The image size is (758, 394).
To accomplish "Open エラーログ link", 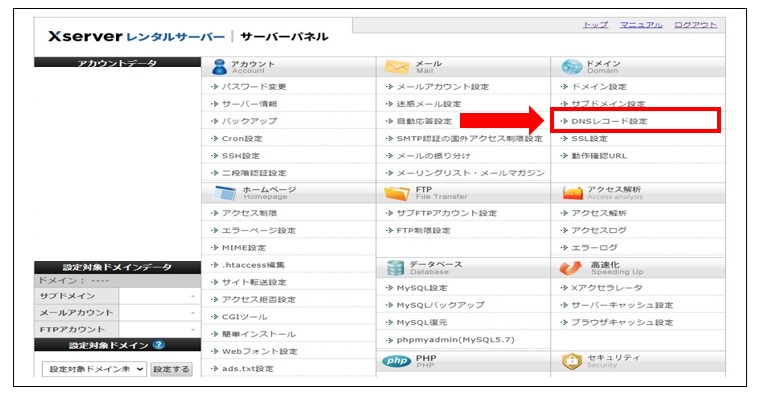I will 594,248.
